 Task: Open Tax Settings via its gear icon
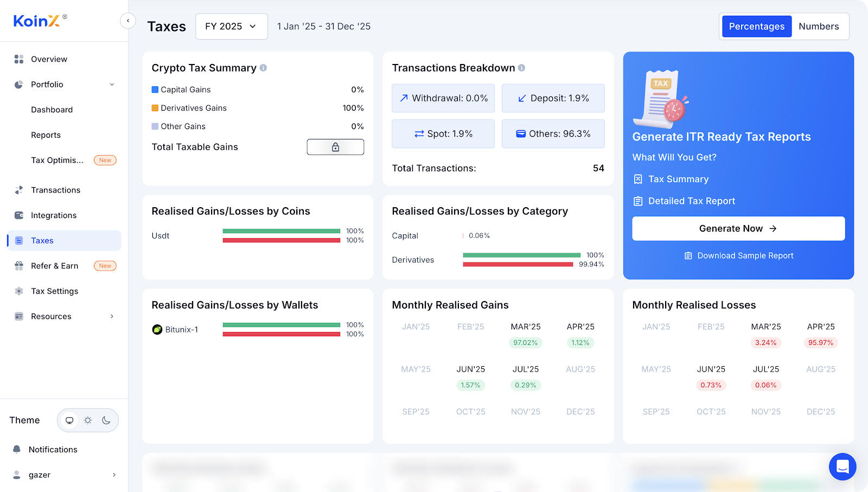pyautogui.click(x=18, y=291)
